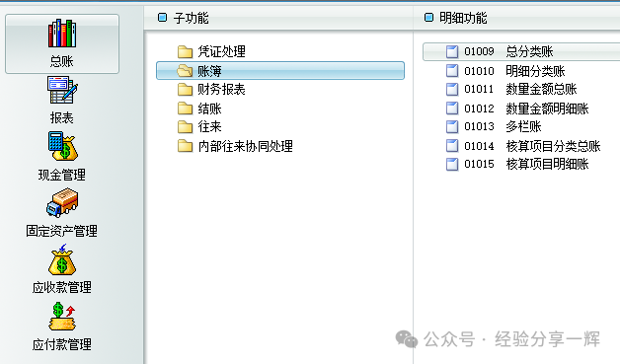Select the 账簿 folder
Viewport: 620px width, 364px height.
(x=280, y=71)
